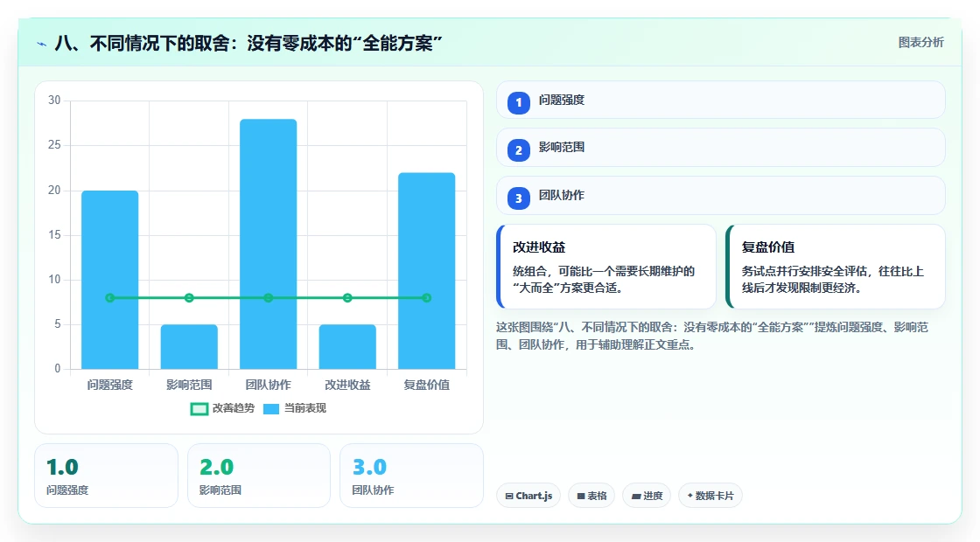This screenshot has height=542, width=980.
Task: Click the 复盘价值 bar in the chart
Action: [x=427, y=271]
